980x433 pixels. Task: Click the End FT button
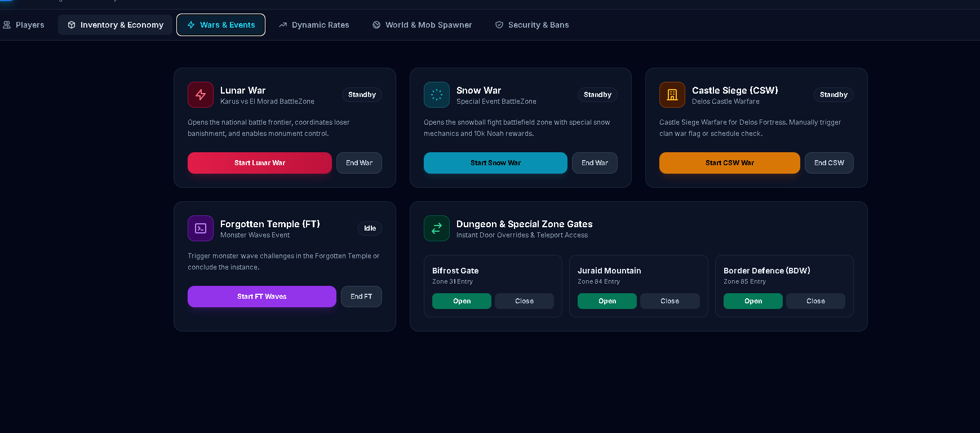pyautogui.click(x=361, y=297)
